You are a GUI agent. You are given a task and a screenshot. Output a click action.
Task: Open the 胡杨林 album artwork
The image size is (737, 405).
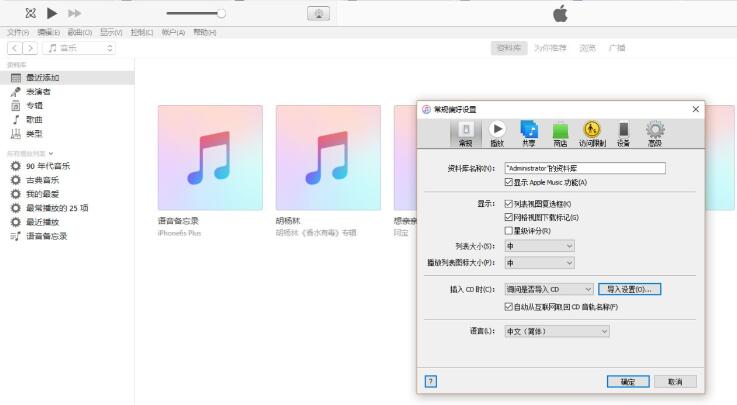pos(328,157)
